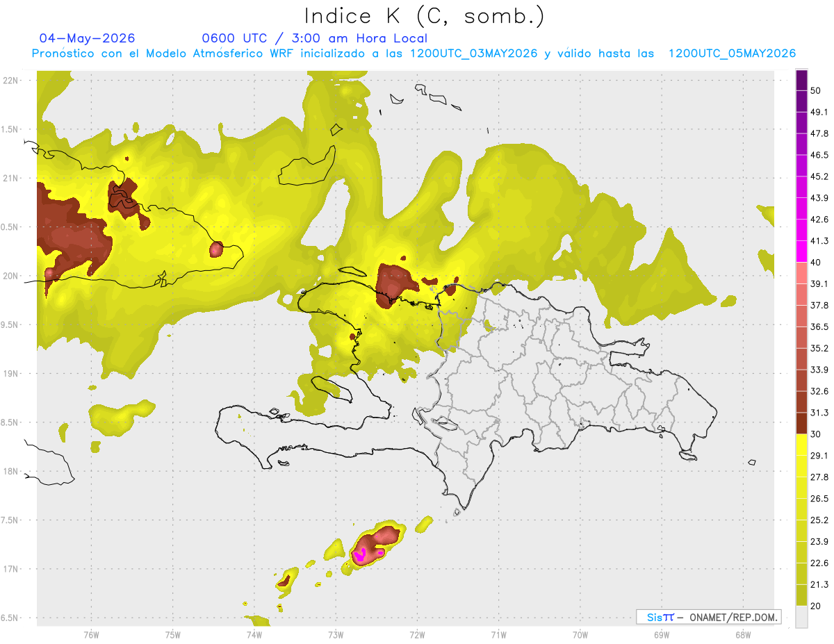Click the 68W longitude axis label

pyautogui.click(x=743, y=634)
